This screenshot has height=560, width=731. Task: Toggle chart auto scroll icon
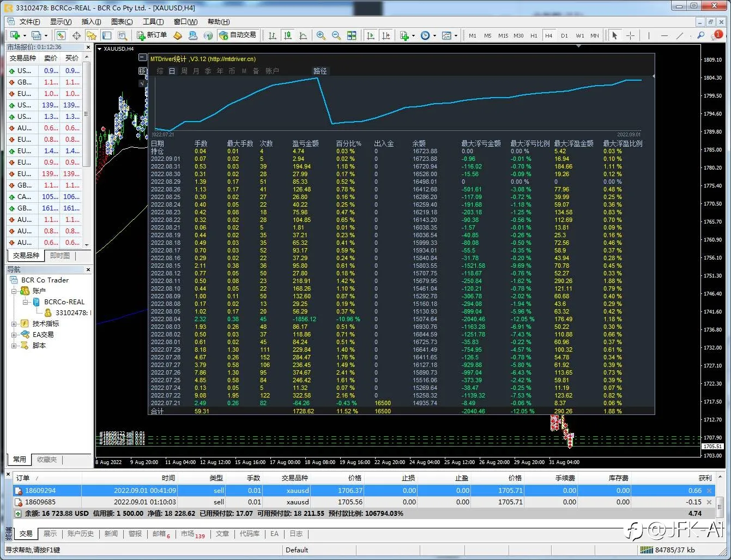click(371, 35)
